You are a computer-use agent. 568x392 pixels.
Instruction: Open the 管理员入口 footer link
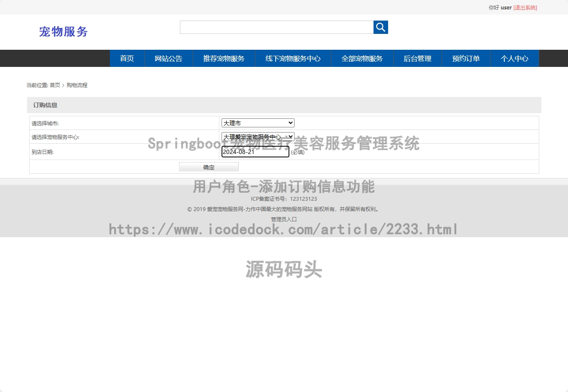[284, 219]
